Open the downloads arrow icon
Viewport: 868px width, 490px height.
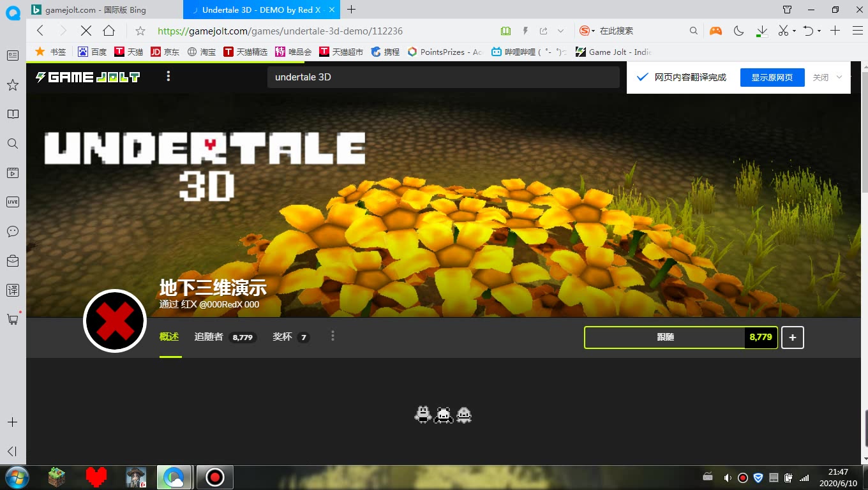761,31
